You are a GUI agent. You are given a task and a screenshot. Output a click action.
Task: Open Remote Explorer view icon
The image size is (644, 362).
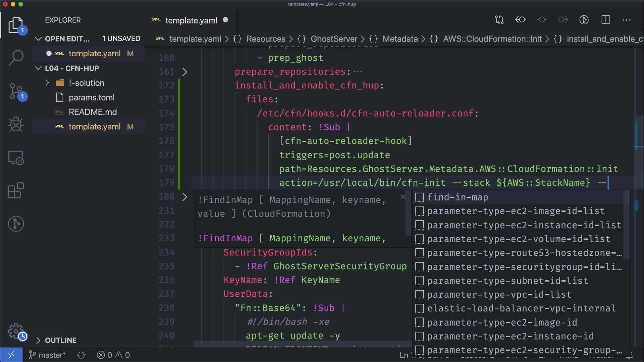pos(16,158)
